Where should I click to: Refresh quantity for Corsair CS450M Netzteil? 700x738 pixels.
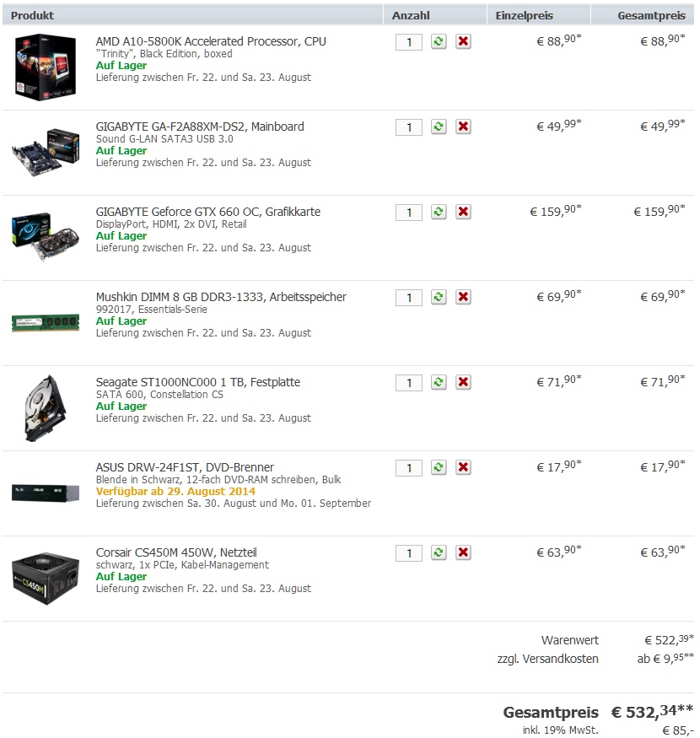click(439, 552)
